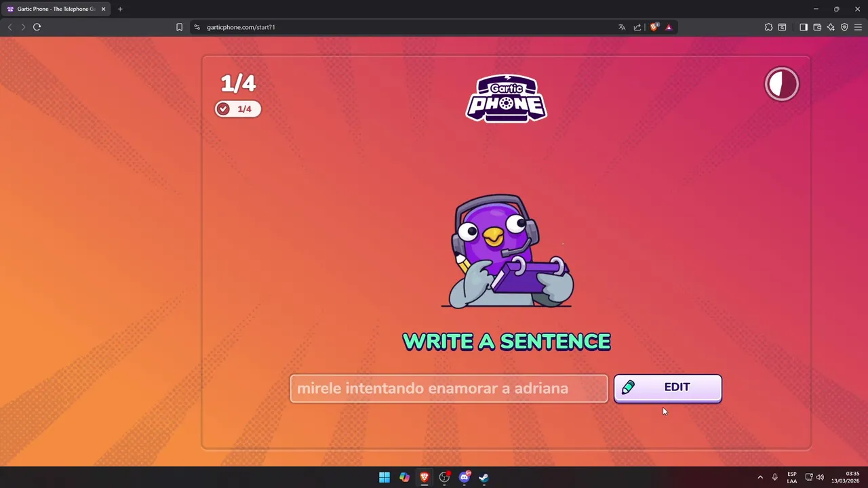Open the page translate icon
This screenshot has height=488, width=868.
[622, 27]
